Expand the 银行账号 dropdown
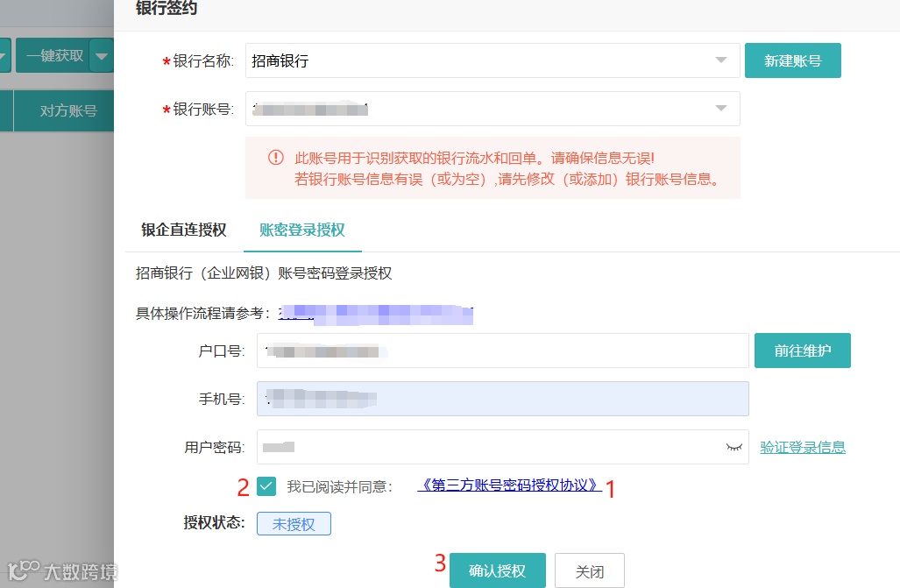This screenshot has width=900, height=588. point(493,109)
